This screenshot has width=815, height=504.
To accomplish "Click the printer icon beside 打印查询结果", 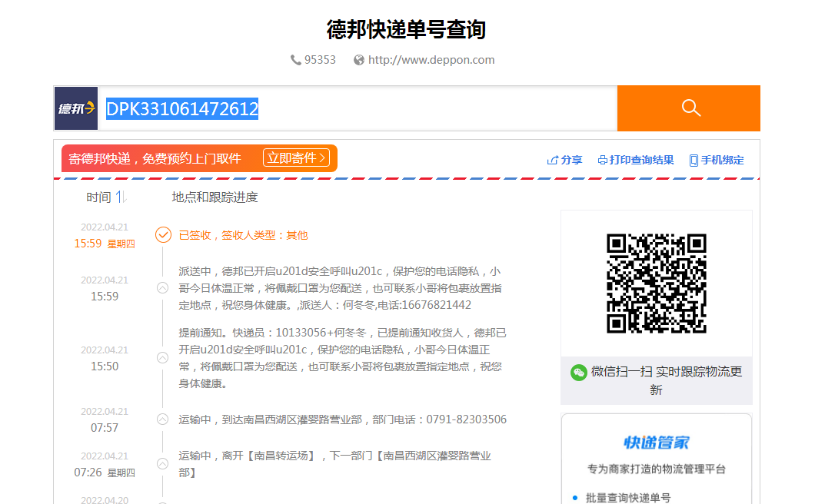I will point(603,160).
